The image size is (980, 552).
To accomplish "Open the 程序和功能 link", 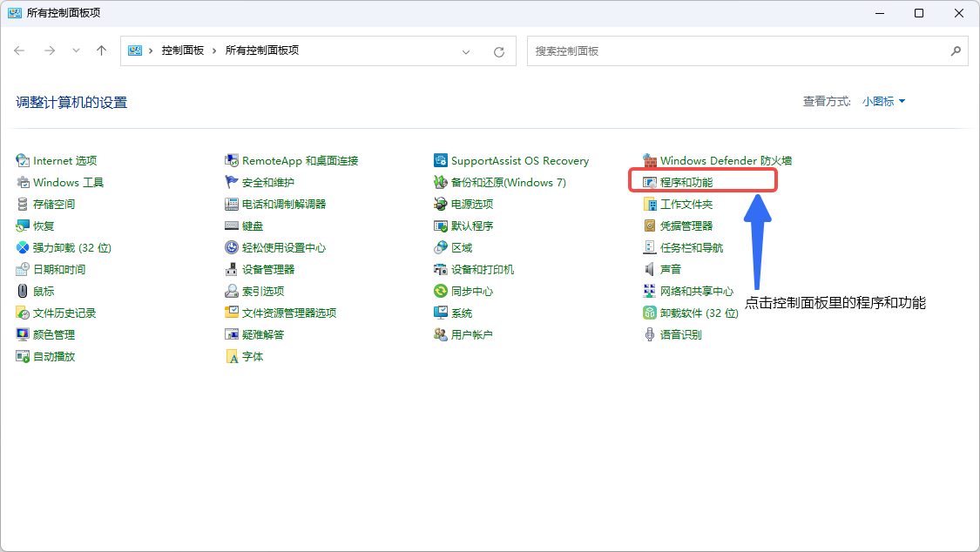I will tap(686, 182).
